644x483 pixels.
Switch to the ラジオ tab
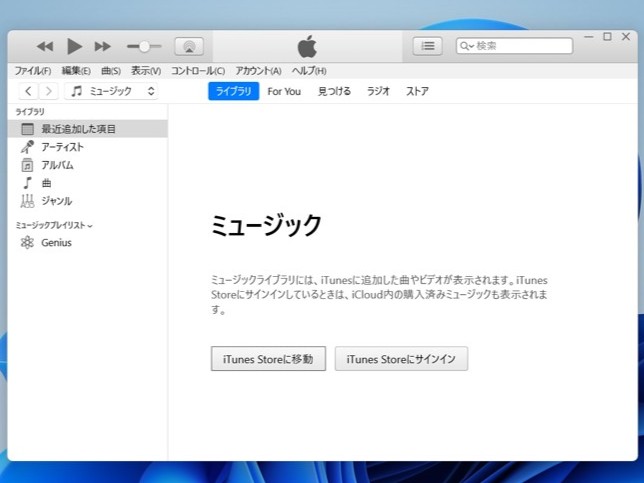pyautogui.click(x=378, y=91)
